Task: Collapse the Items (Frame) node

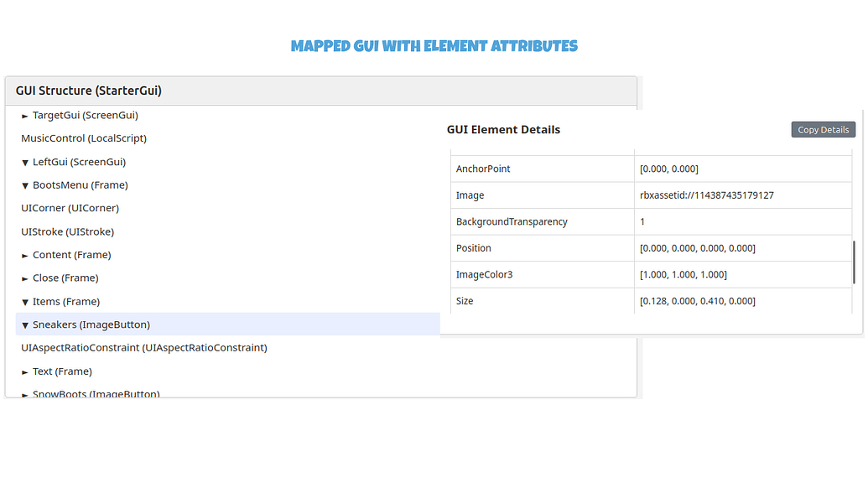Action: pos(24,301)
